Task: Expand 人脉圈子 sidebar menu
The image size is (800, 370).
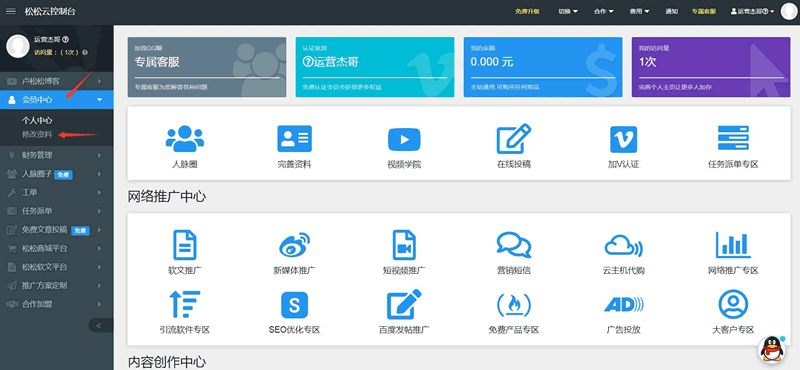Action: tap(57, 174)
